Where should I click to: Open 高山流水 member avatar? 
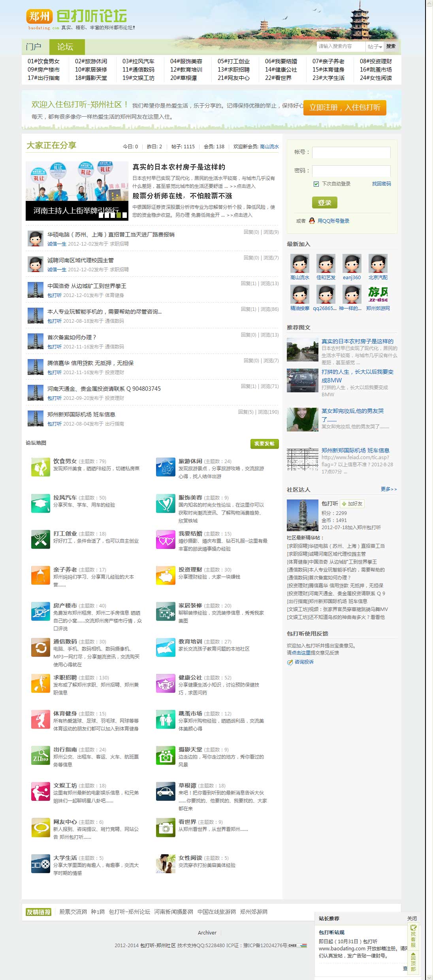tap(299, 263)
